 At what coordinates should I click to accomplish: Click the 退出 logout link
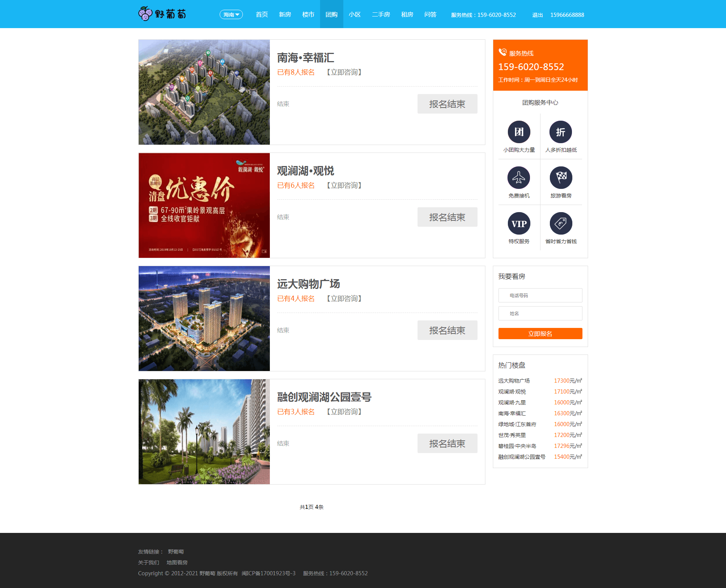537,15
